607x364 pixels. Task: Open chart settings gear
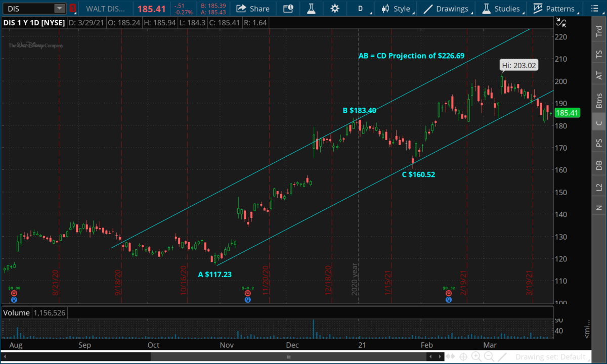[x=335, y=9]
